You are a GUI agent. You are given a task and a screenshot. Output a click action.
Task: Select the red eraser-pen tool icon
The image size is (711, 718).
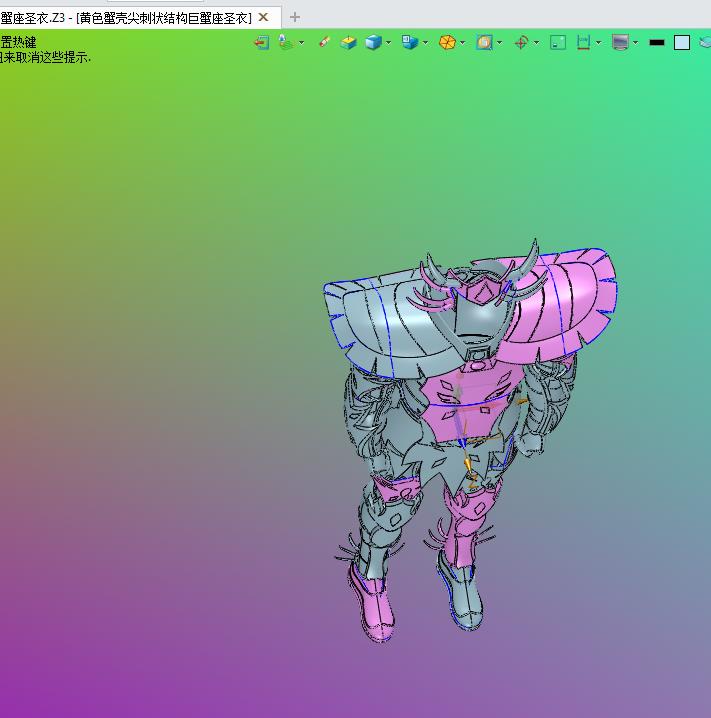[325, 42]
